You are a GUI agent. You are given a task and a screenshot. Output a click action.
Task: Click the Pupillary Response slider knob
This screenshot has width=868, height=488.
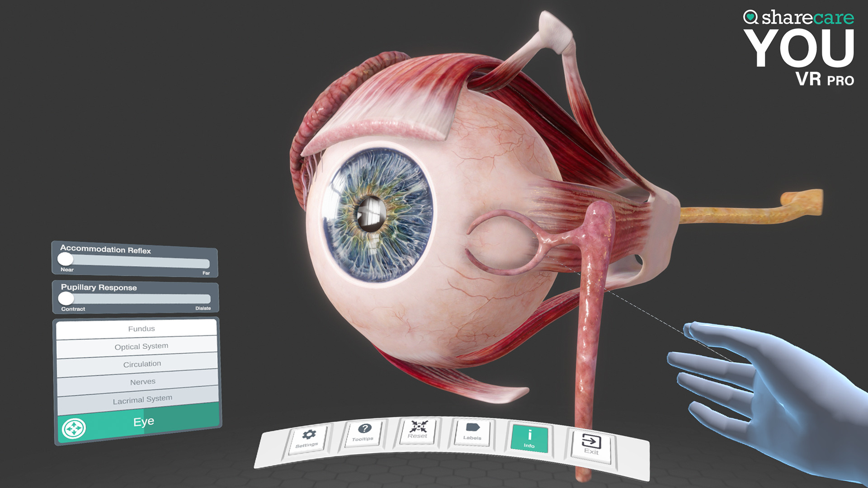click(66, 298)
